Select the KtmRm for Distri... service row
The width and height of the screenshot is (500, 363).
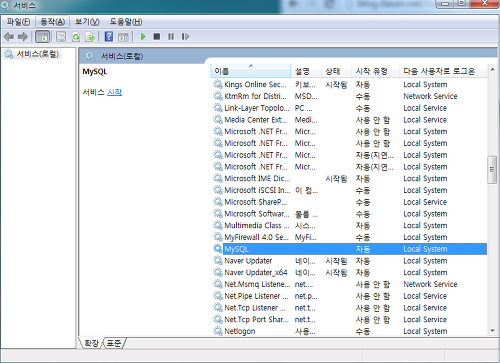(349, 96)
